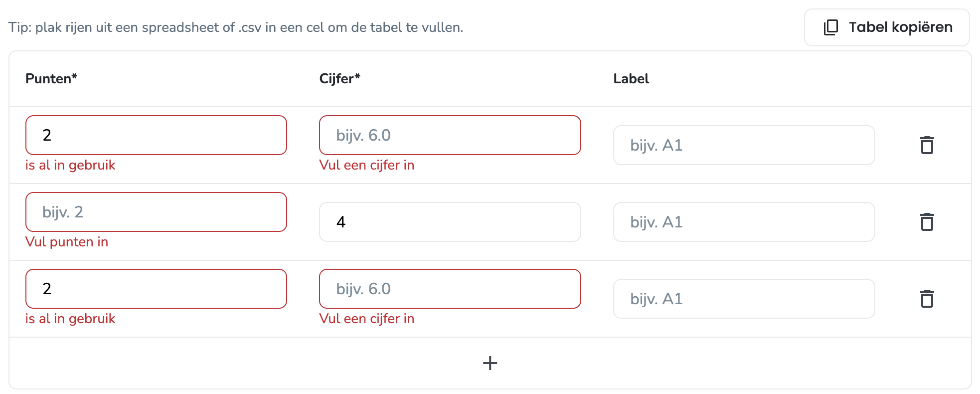Screen dimensions: 980x394
Task: Click the Punten* column header
Action: [x=51, y=79]
